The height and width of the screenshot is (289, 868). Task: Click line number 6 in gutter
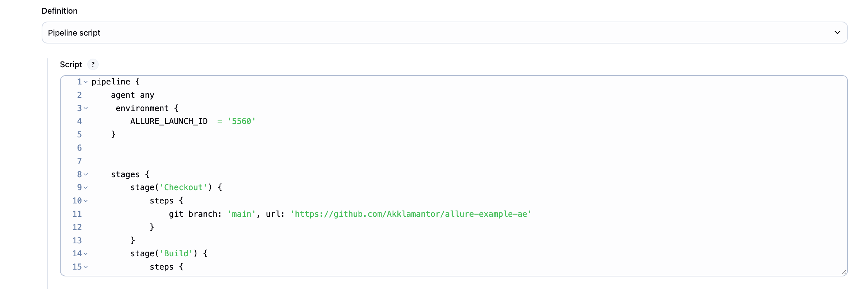[79, 148]
